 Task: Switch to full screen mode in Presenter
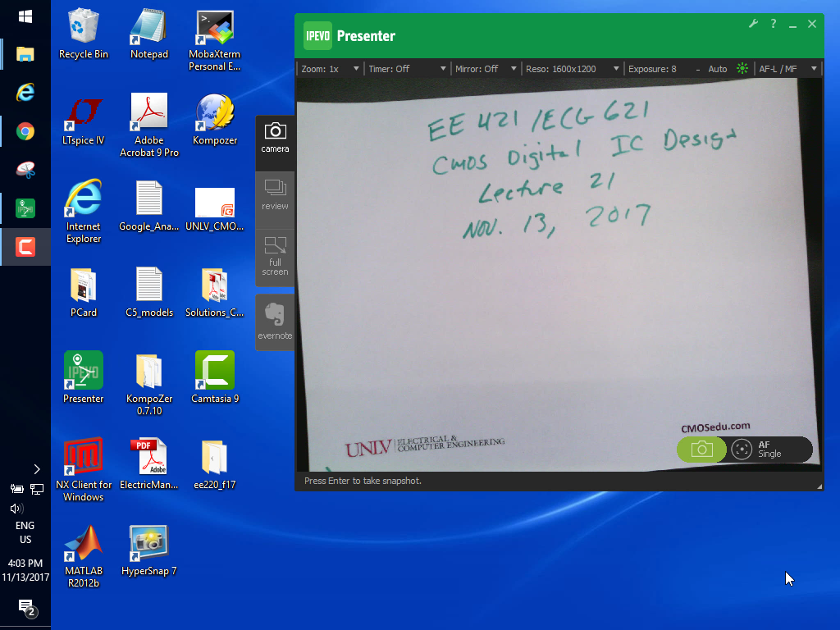[275, 257]
